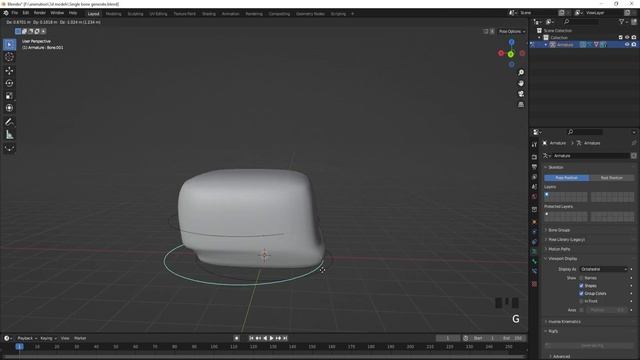Select the Select Box tool
The image size is (640, 360).
tap(9, 44)
